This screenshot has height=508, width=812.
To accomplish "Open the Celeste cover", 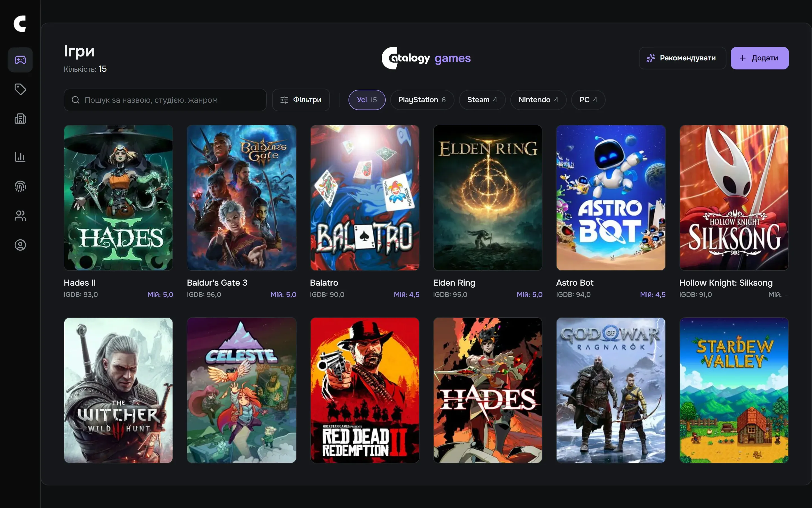I will pos(242,390).
